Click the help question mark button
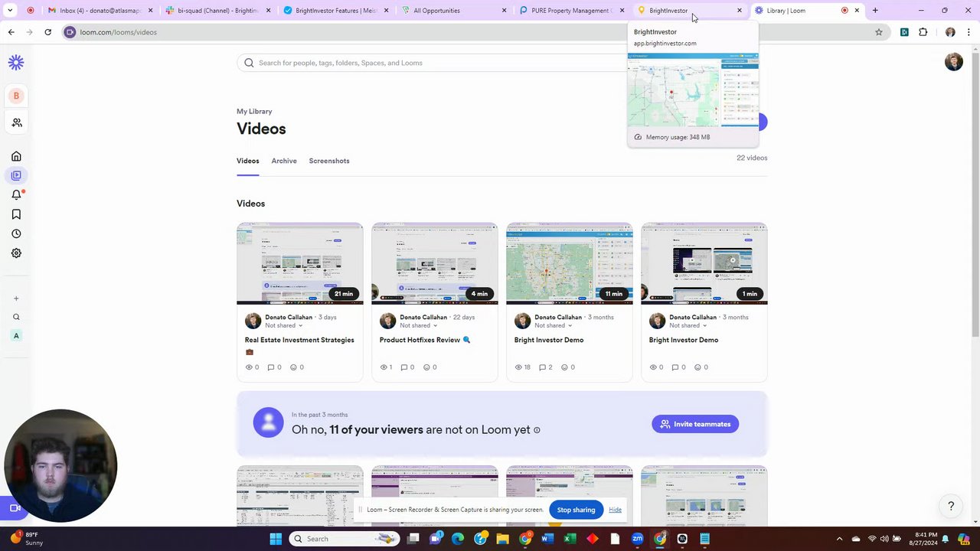 (951, 506)
